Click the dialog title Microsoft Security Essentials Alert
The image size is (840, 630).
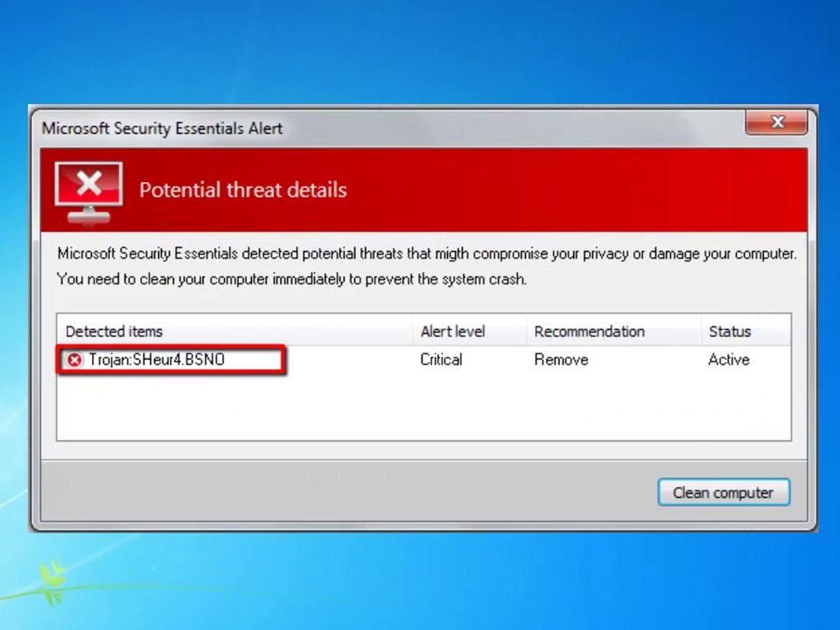click(162, 129)
